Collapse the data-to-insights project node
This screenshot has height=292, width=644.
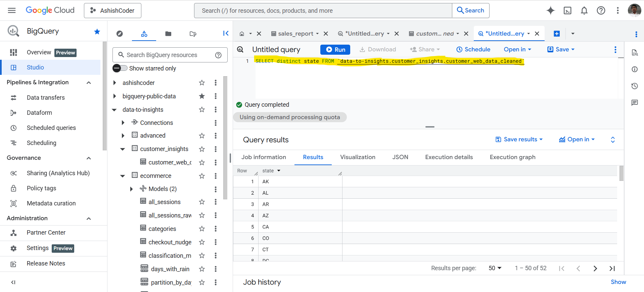coord(114,110)
